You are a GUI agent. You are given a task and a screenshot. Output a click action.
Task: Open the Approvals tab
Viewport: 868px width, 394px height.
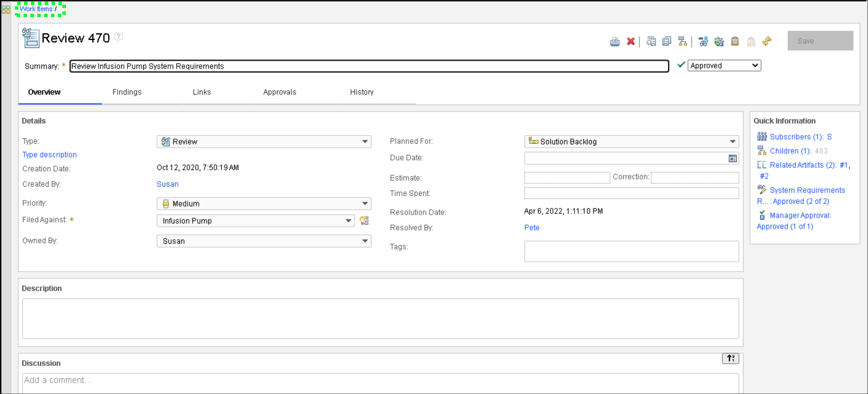(x=280, y=92)
